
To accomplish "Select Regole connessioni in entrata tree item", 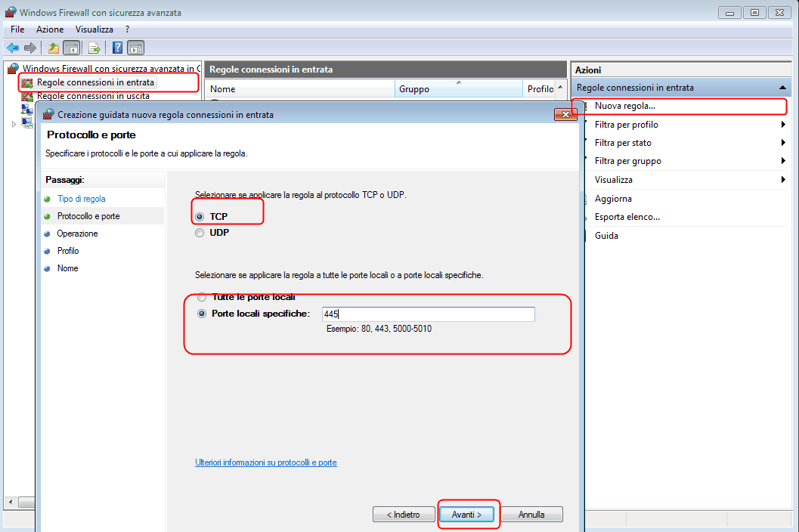I will tap(95, 82).
